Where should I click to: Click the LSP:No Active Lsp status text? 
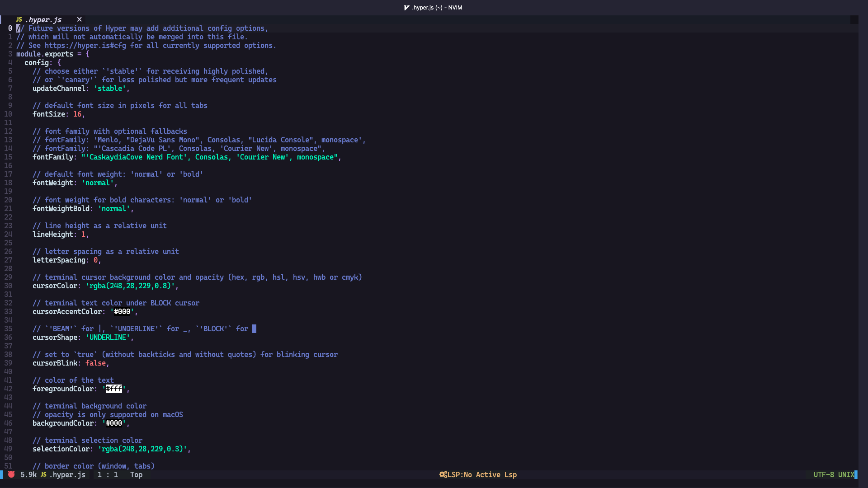481,475
